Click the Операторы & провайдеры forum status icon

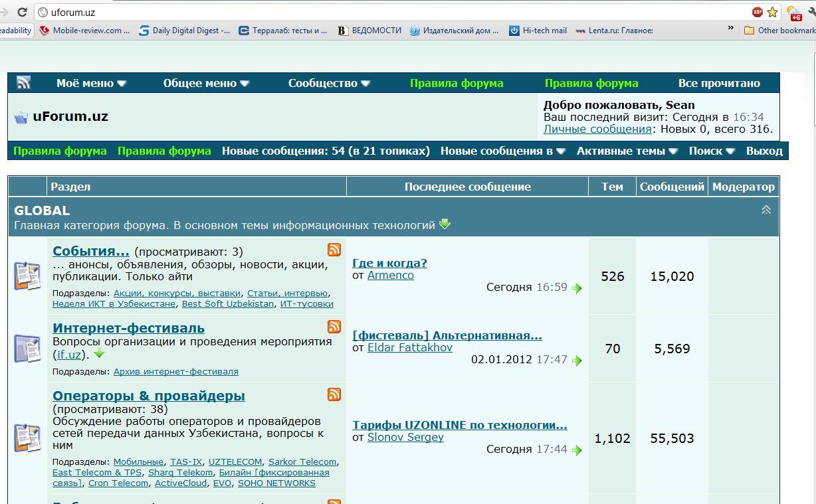27,438
